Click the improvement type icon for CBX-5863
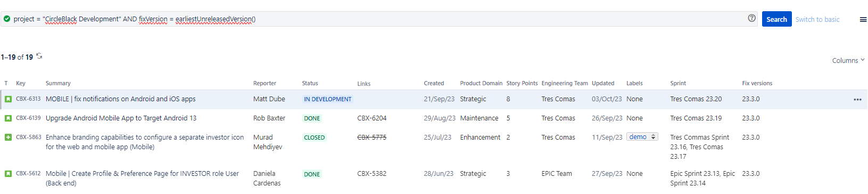Image resolution: width=868 pixels, height=194 pixels. (x=8, y=138)
